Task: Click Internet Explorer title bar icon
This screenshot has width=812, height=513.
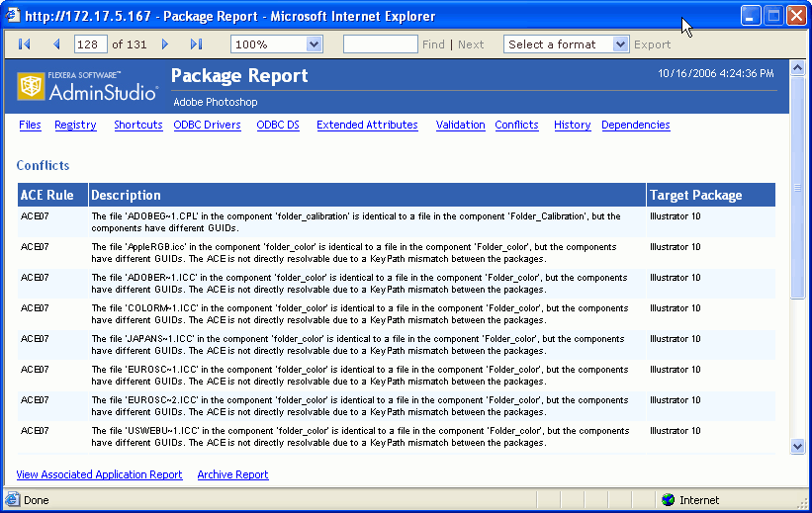Action: (13, 16)
